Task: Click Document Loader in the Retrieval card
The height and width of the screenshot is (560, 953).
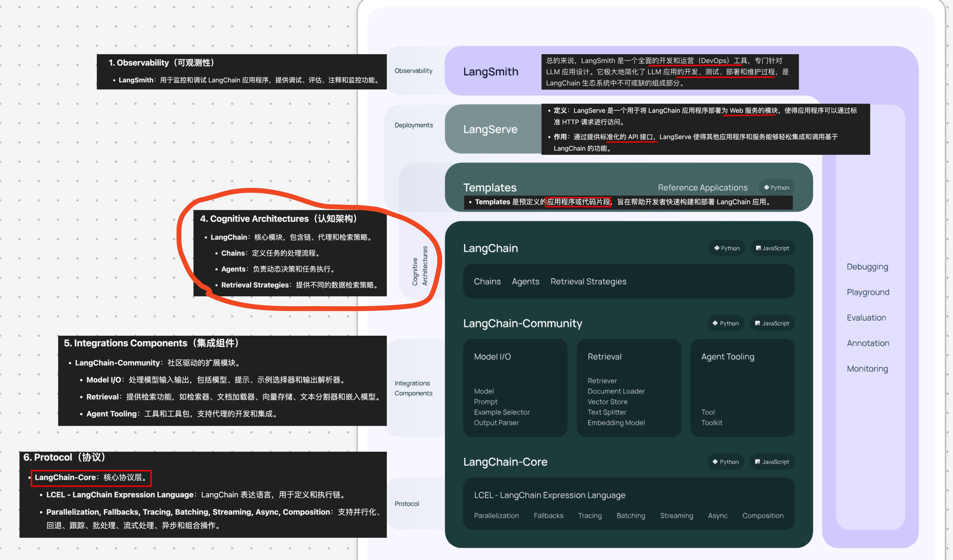Action: pyautogui.click(x=616, y=391)
